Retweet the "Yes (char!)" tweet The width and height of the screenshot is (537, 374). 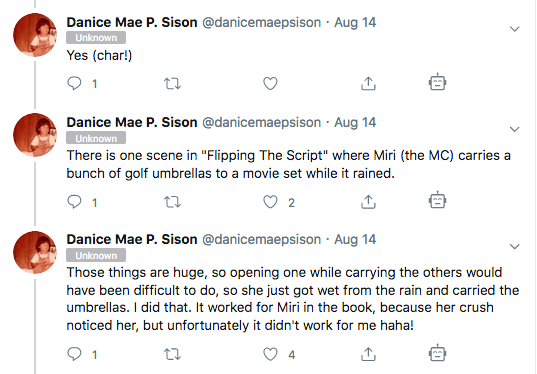172,84
